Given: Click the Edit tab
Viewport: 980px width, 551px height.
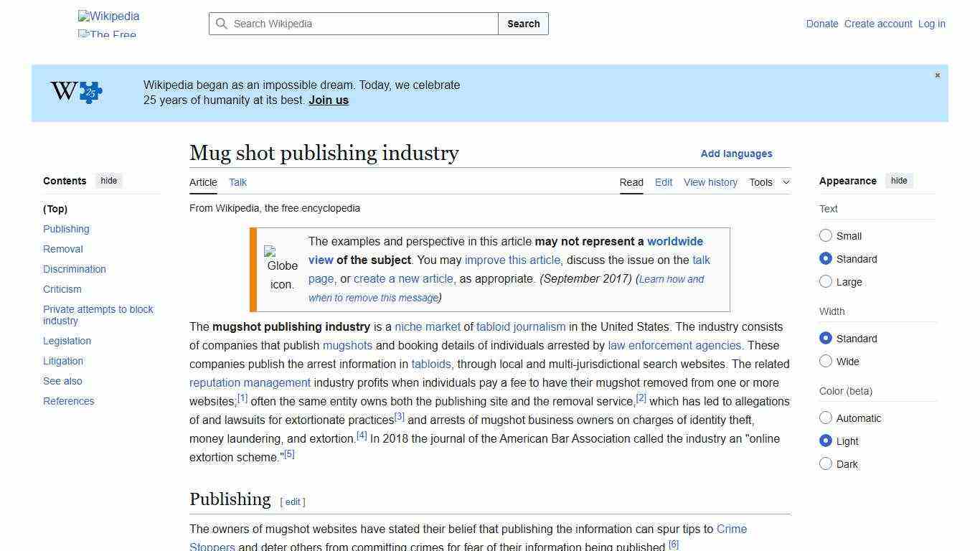Looking at the screenshot, I should [x=663, y=182].
